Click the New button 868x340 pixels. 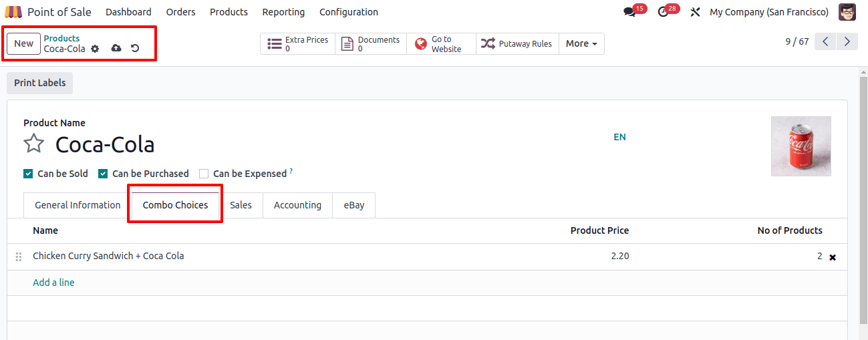coord(23,43)
